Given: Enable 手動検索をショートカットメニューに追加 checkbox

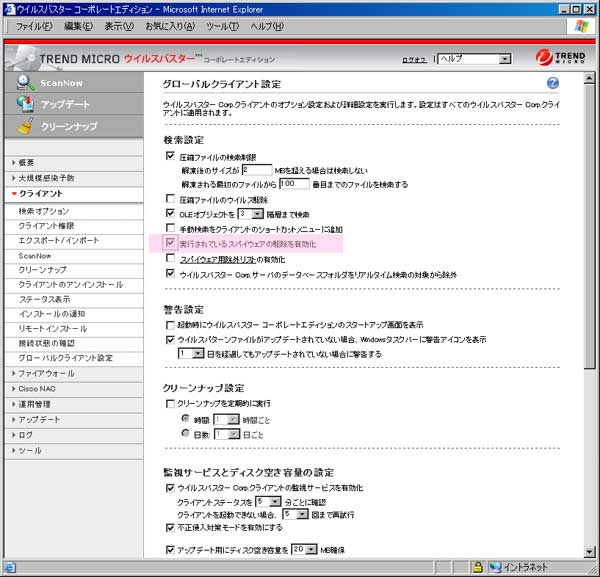Looking at the screenshot, I should click(170, 228).
